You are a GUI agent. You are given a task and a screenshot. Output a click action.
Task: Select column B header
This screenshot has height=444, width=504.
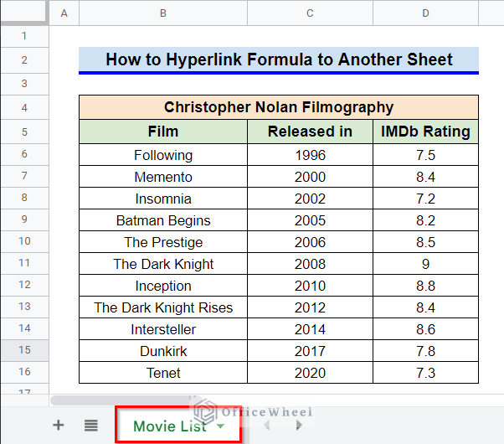pyautogui.click(x=163, y=13)
